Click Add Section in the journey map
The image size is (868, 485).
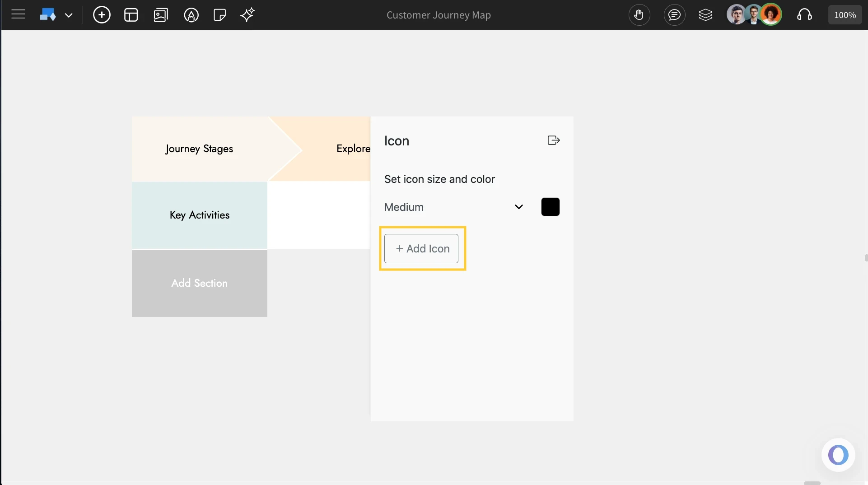199,283
